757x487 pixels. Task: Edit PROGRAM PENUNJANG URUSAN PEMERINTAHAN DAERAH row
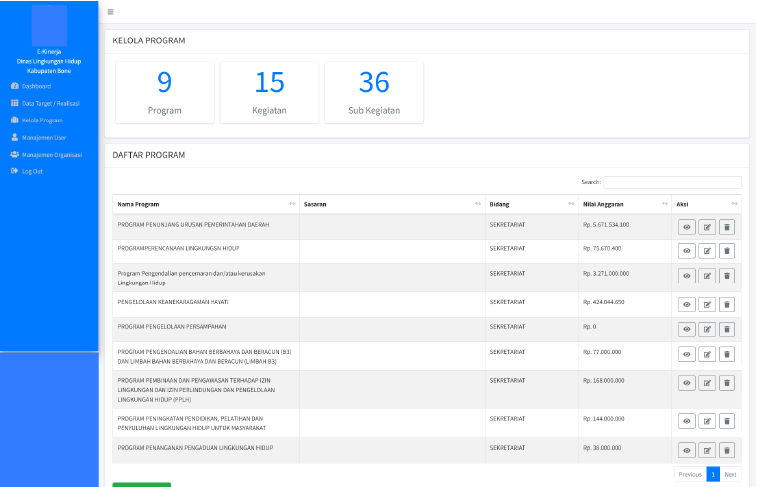pyautogui.click(x=707, y=227)
